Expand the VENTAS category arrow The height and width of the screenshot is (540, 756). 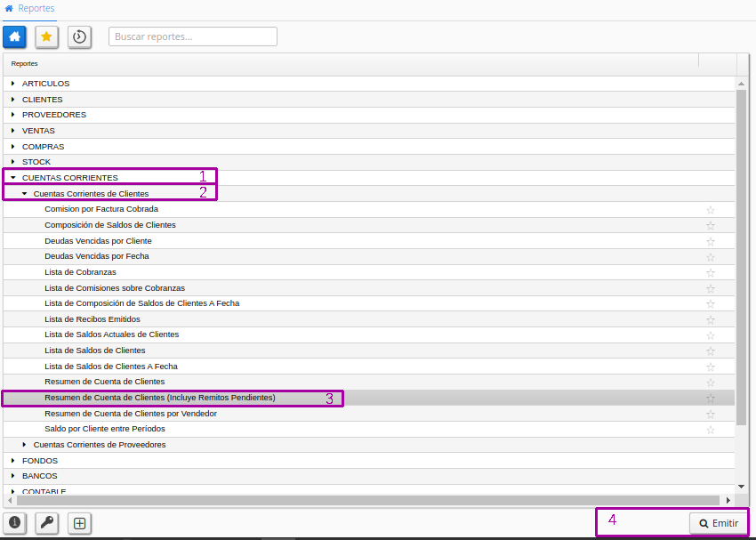[13, 131]
